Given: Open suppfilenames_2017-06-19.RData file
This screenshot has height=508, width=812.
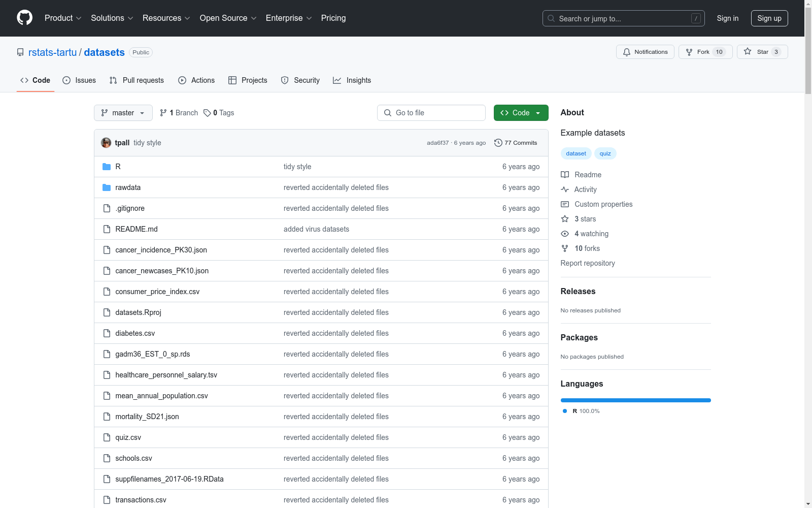Looking at the screenshot, I should point(170,479).
